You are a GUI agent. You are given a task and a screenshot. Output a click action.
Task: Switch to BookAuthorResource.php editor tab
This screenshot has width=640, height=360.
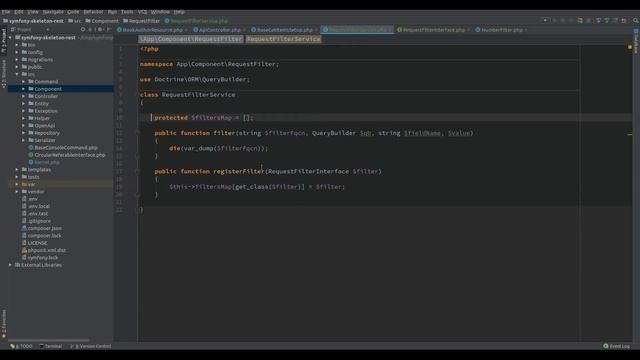click(152, 30)
